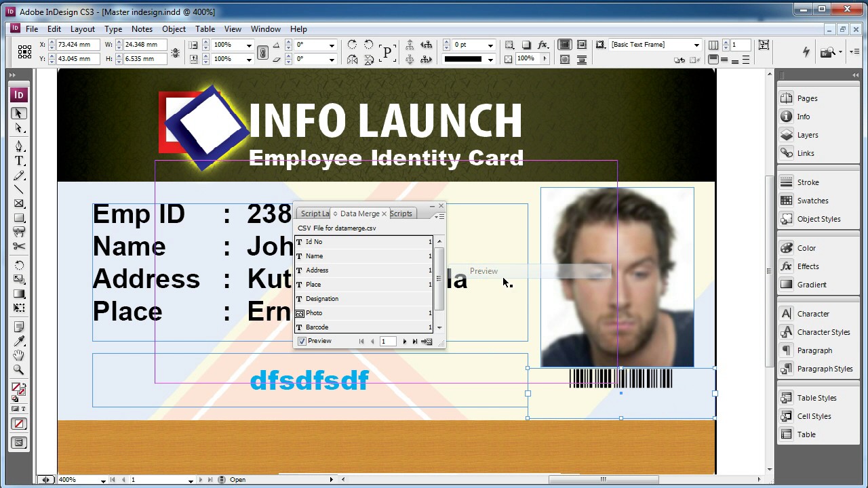Image resolution: width=868 pixels, height=488 pixels.
Task: Click Create Merged Document icon in Data Merge
Action: (427, 342)
